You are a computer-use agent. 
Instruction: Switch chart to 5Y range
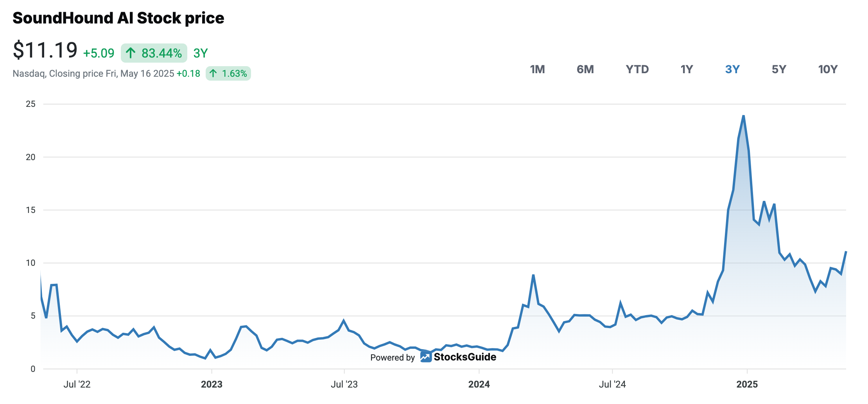tap(779, 69)
